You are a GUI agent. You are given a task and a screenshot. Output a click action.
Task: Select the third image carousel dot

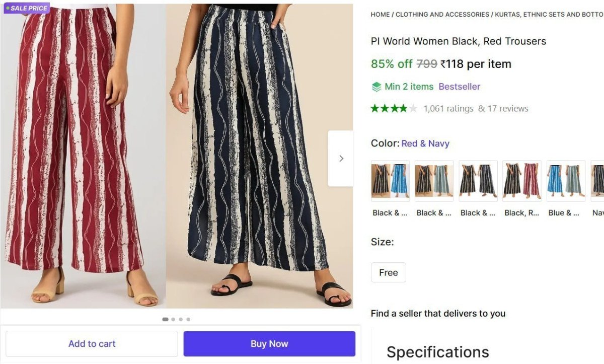click(x=181, y=319)
